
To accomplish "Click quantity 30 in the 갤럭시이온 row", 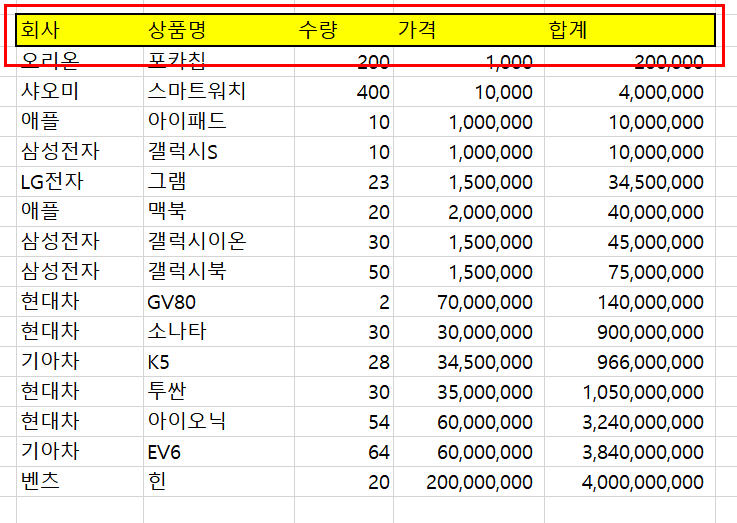I will click(x=344, y=242).
